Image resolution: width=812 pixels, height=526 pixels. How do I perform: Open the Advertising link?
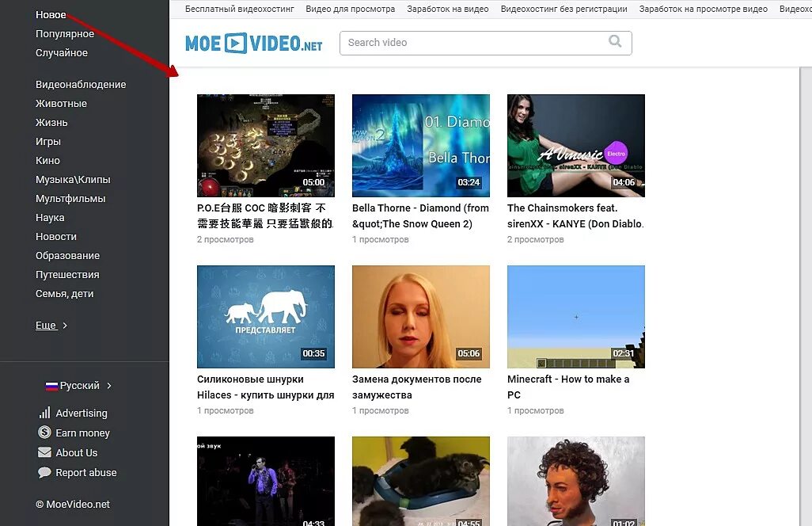pyautogui.click(x=82, y=413)
